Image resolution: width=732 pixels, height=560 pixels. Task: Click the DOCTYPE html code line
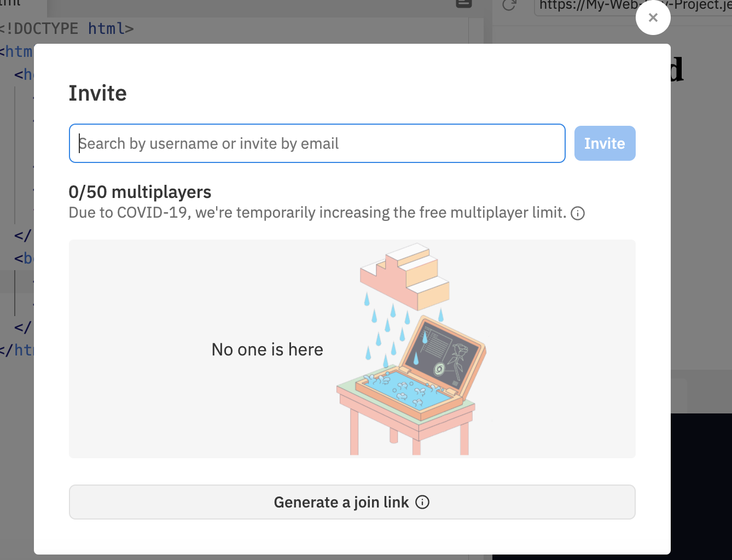67,28
